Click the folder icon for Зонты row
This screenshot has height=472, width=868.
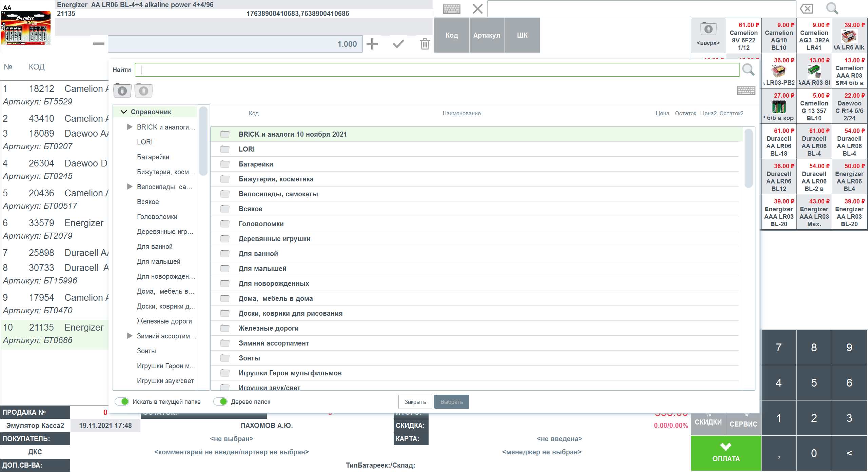(224, 358)
